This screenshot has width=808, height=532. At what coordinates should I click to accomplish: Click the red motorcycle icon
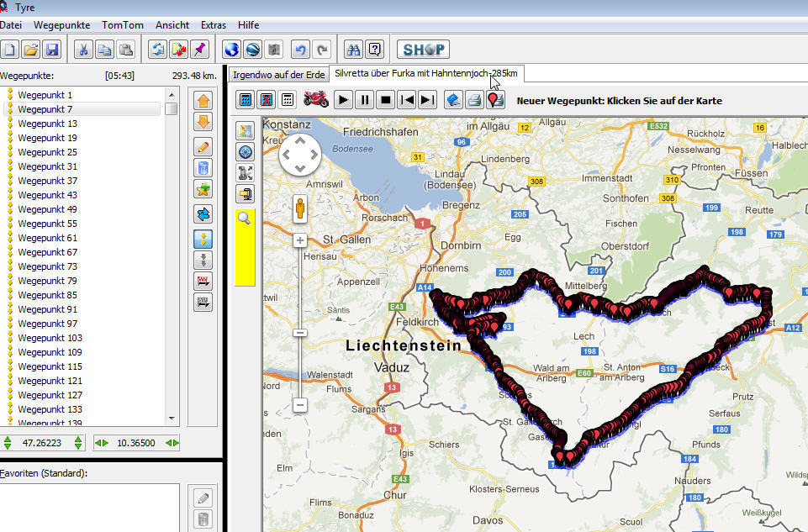tap(316, 100)
